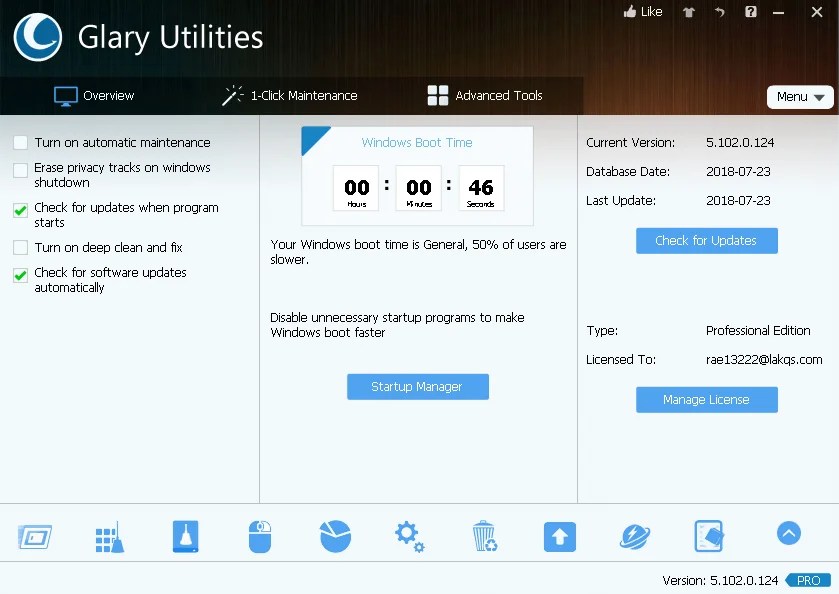Click the boot time is General message
The image size is (839, 594).
pyautogui.click(x=418, y=252)
